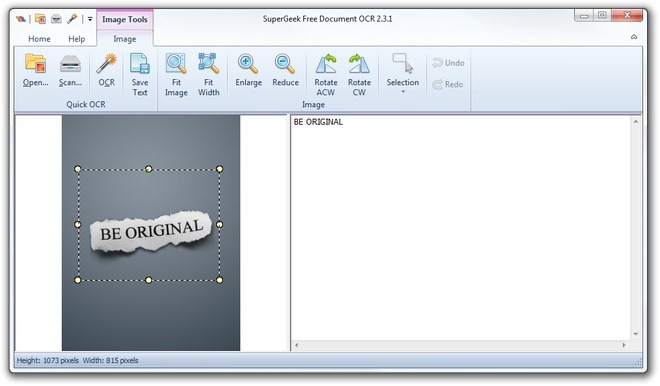Click the right-middle selection handle
Viewport: 660px width, 386px height.
tap(219, 224)
